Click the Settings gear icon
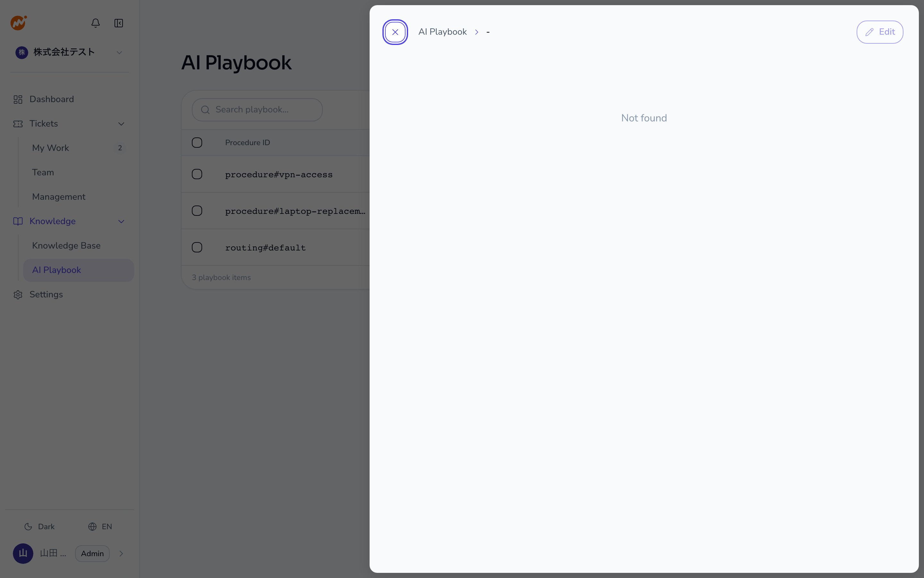The image size is (924, 578). 18,295
